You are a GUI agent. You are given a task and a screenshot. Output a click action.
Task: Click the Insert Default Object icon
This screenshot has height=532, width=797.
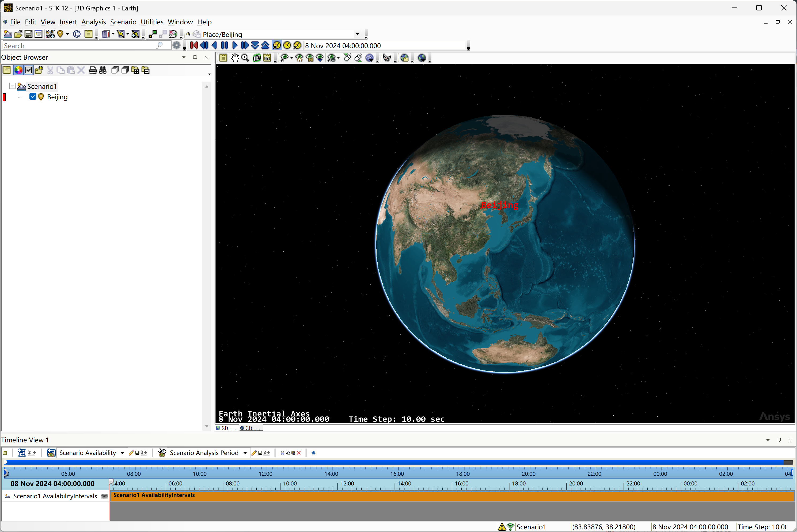coord(60,34)
